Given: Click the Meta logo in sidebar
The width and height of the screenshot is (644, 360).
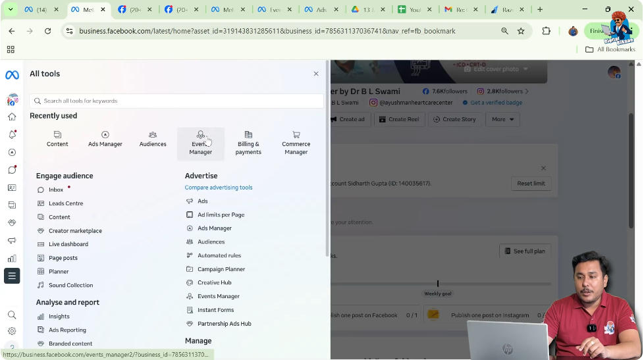Looking at the screenshot, I should [12, 75].
